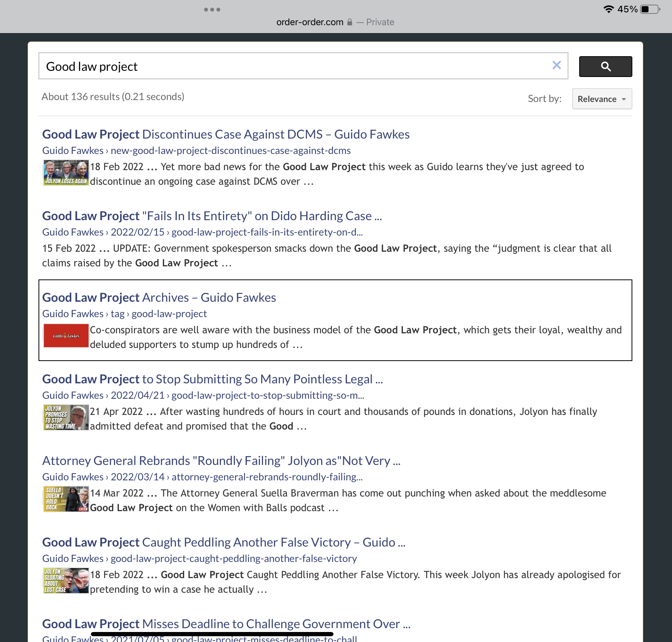Tap the three-dot multitasking menu at top
The height and width of the screenshot is (642, 672).
pyautogui.click(x=212, y=10)
